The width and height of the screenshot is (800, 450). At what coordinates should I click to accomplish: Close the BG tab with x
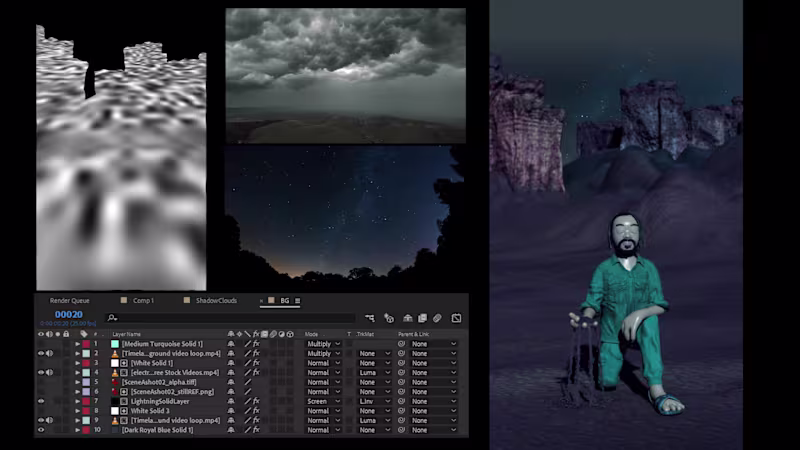[262, 301]
